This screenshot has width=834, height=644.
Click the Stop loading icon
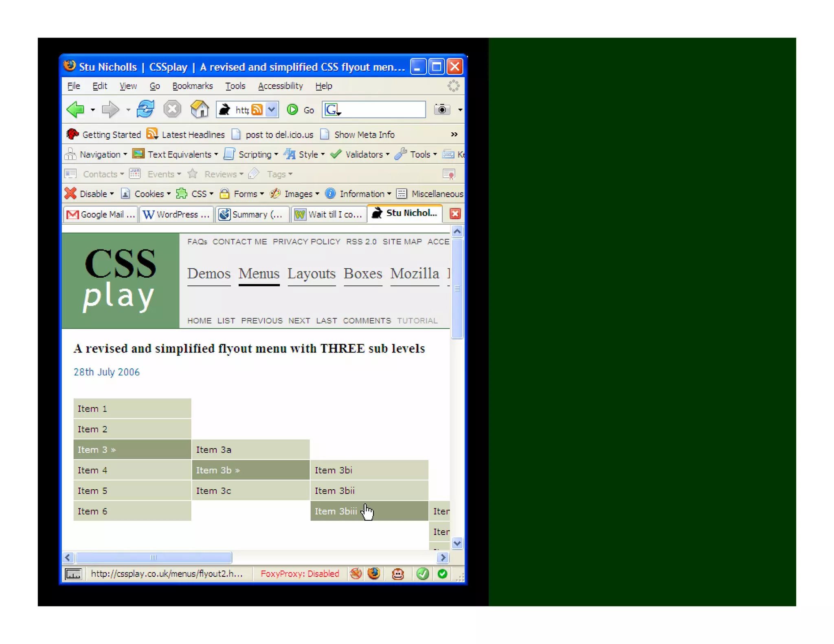coord(172,109)
